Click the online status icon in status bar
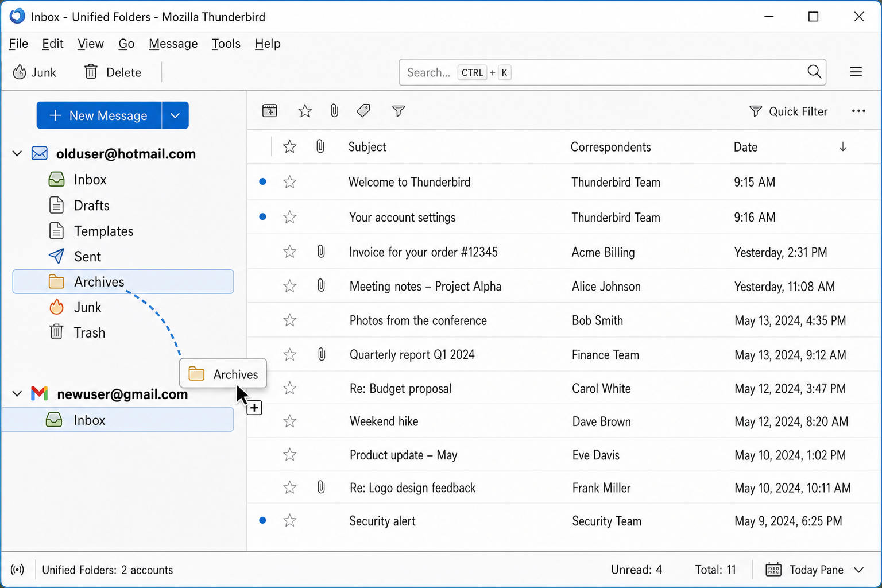Viewport: 882px width, 588px height. (x=18, y=570)
